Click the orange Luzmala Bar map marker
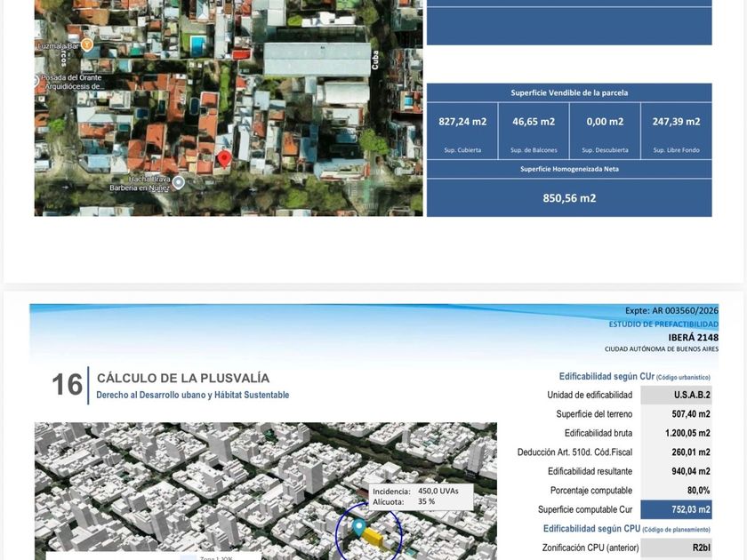747x560 pixels. coord(87,45)
